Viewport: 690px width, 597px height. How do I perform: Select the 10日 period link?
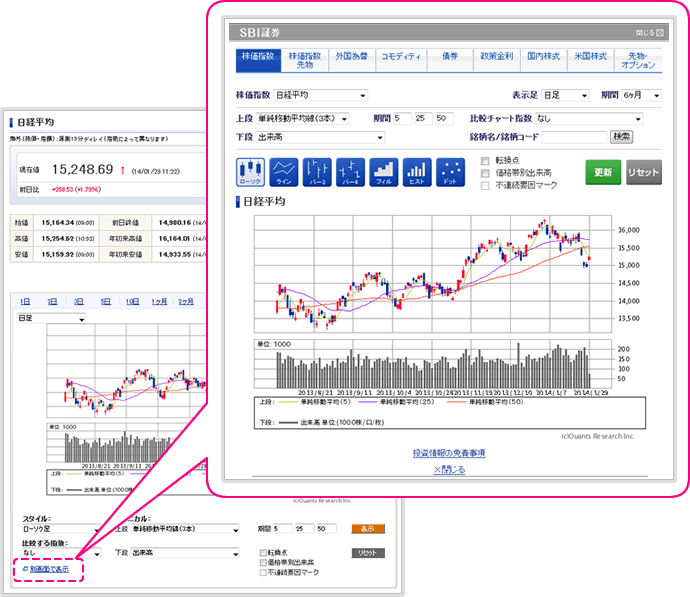coord(132,301)
